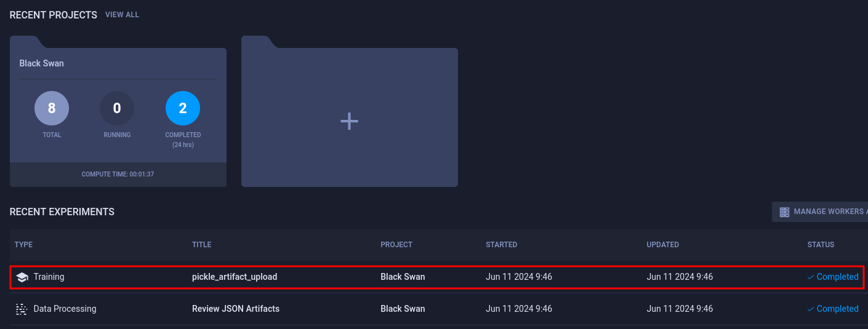Viewport: 868px width, 329px height.
Task: Click the checkmark icon on Review JSON Artifacts status
Action: 811,309
